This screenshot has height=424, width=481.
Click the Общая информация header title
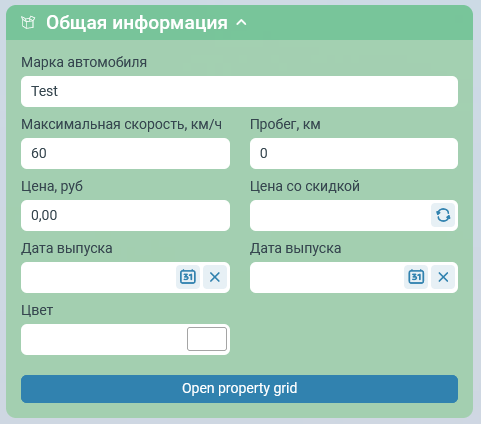point(137,23)
